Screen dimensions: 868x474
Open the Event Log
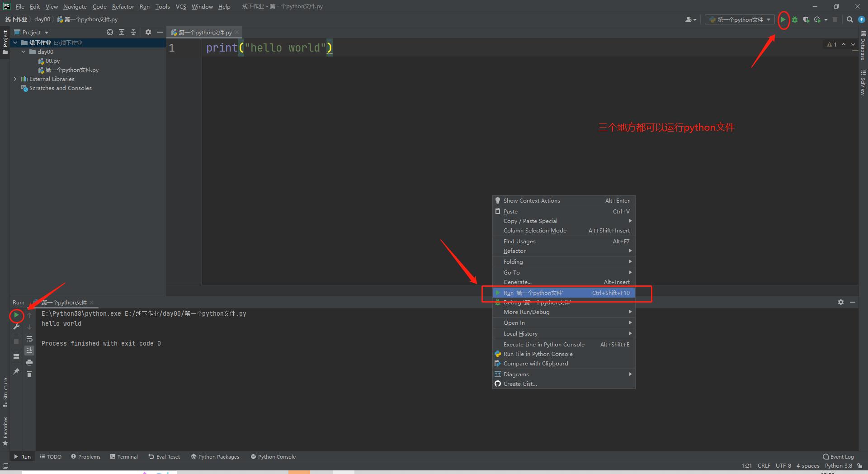[x=838, y=456]
